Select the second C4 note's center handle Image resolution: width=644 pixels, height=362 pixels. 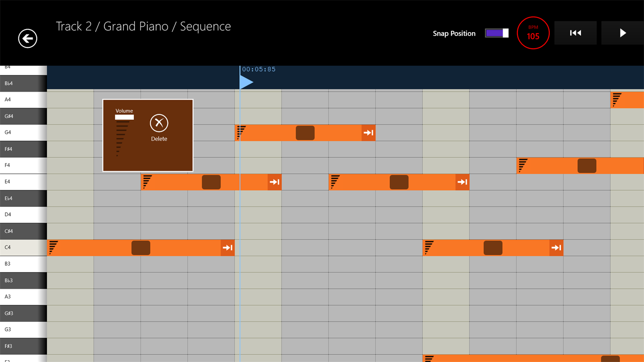pos(493,248)
